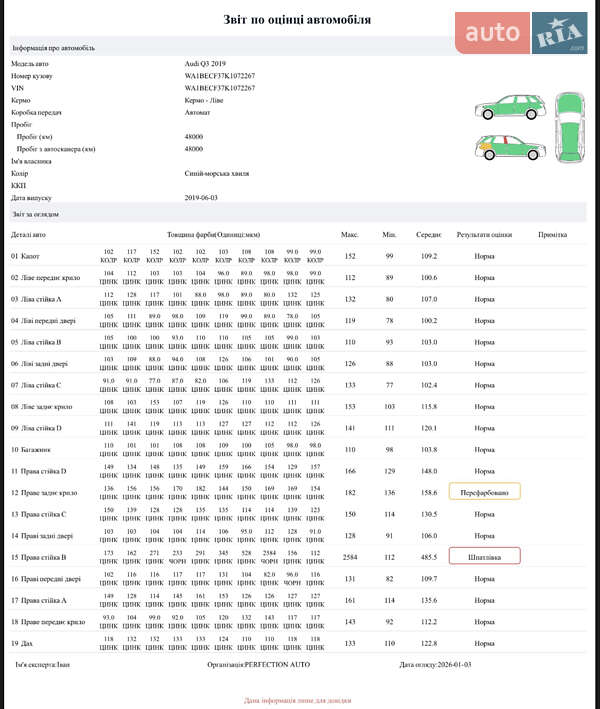Click the 'Норма' result for '19 Дах'
600x709 pixels.
[485, 643]
